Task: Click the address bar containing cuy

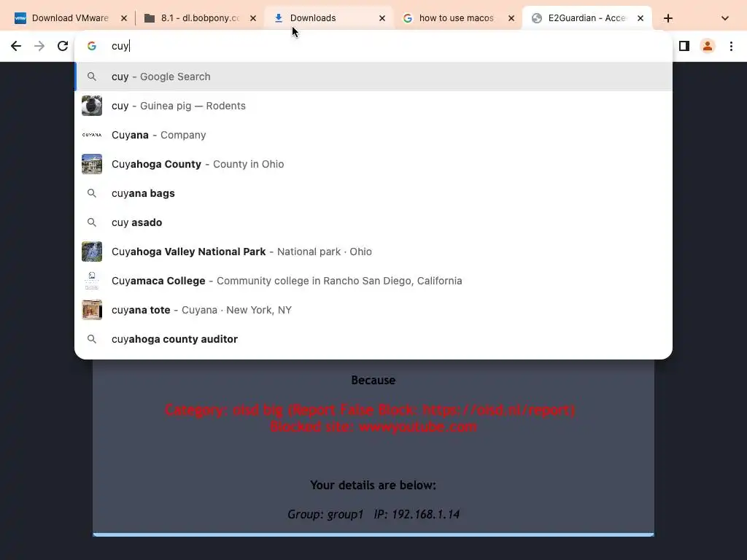Action: click(x=373, y=46)
